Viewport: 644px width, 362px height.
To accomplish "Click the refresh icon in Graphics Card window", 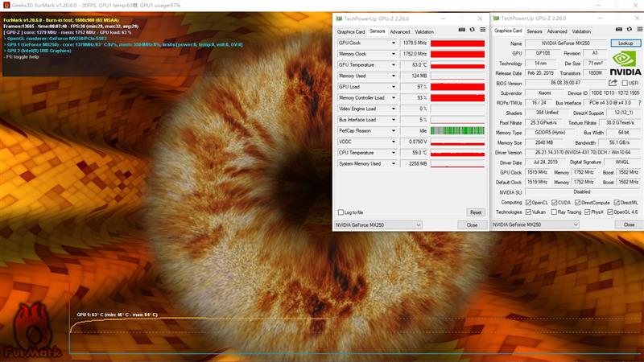I will click(628, 31).
